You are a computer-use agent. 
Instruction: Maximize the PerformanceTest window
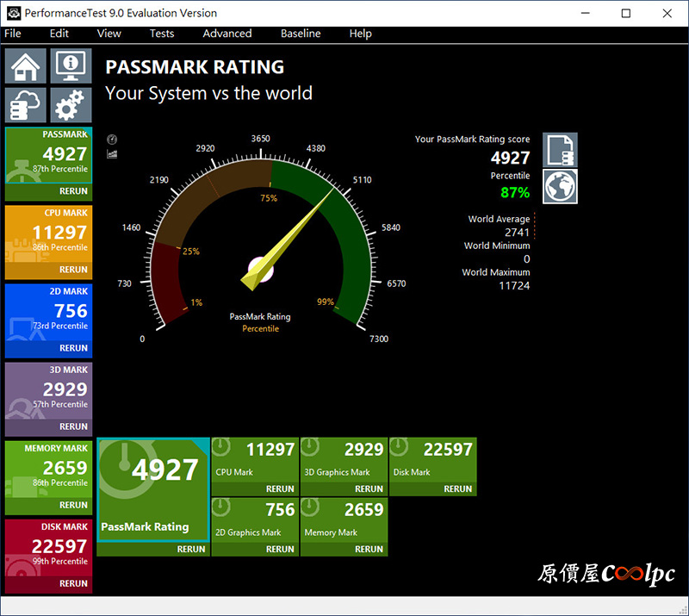626,13
